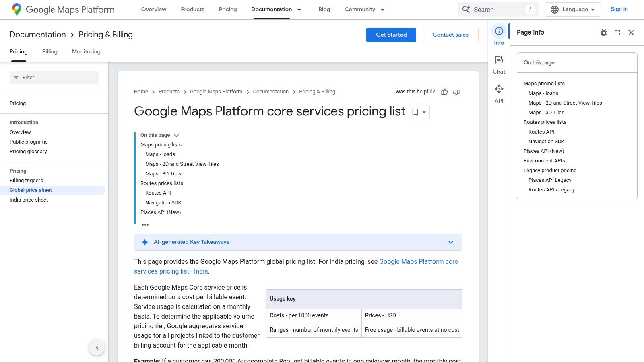Image resolution: width=644 pixels, height=362 pixels.
Task: Open Routes prices lists in Page info panel
Action: tap(545, 122)
